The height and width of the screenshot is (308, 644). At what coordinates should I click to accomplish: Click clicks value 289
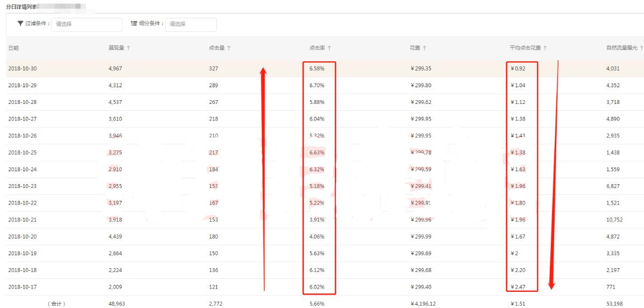213,86
